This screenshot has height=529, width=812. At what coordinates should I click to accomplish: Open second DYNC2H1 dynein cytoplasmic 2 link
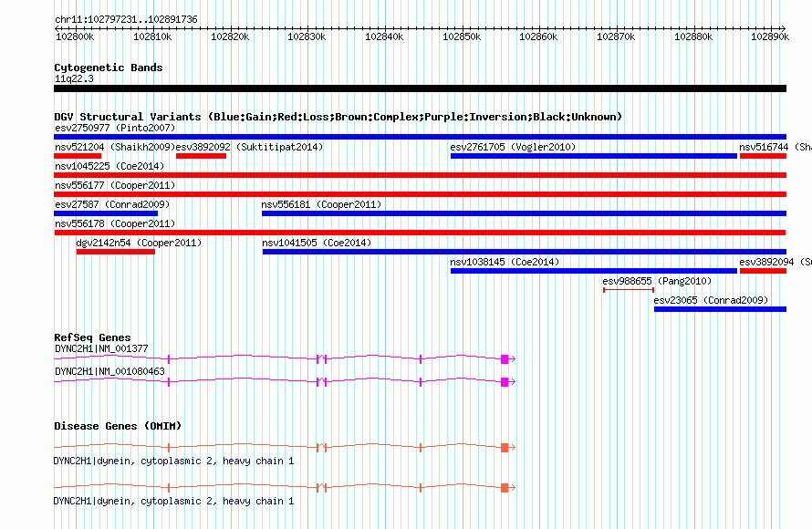click(173, 501)
